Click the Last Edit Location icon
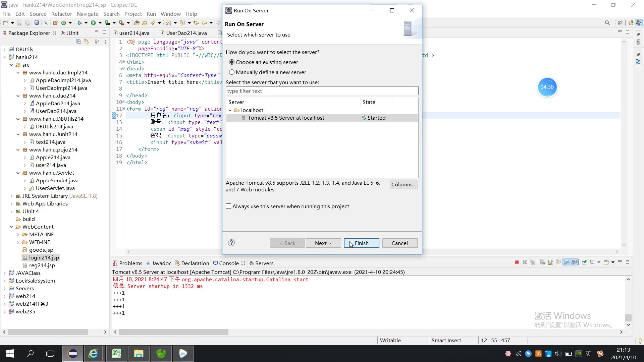The width and height of the screenshot is (644, 362). 196,23
